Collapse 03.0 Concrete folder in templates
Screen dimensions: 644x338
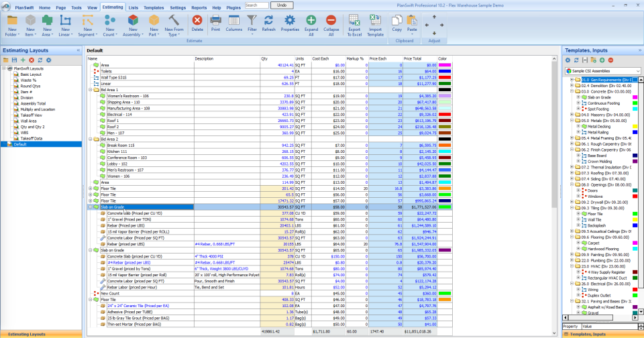click(572, 91)
